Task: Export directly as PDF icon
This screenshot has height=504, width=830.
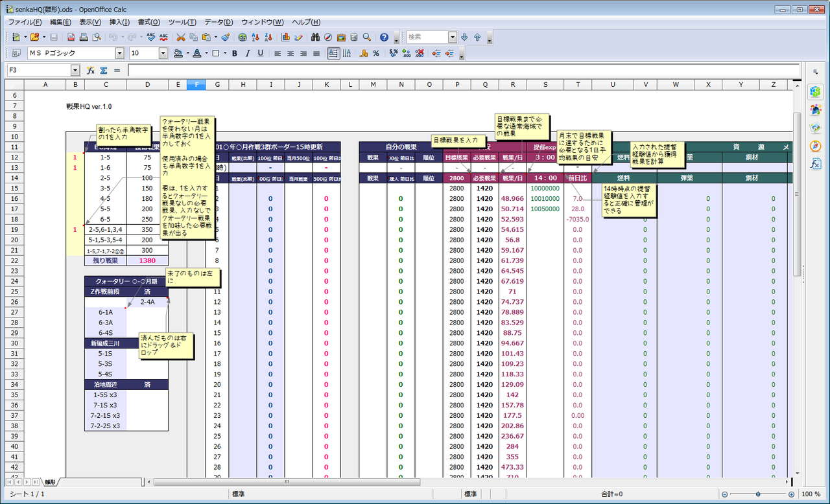Action: (x=71, y=38)
